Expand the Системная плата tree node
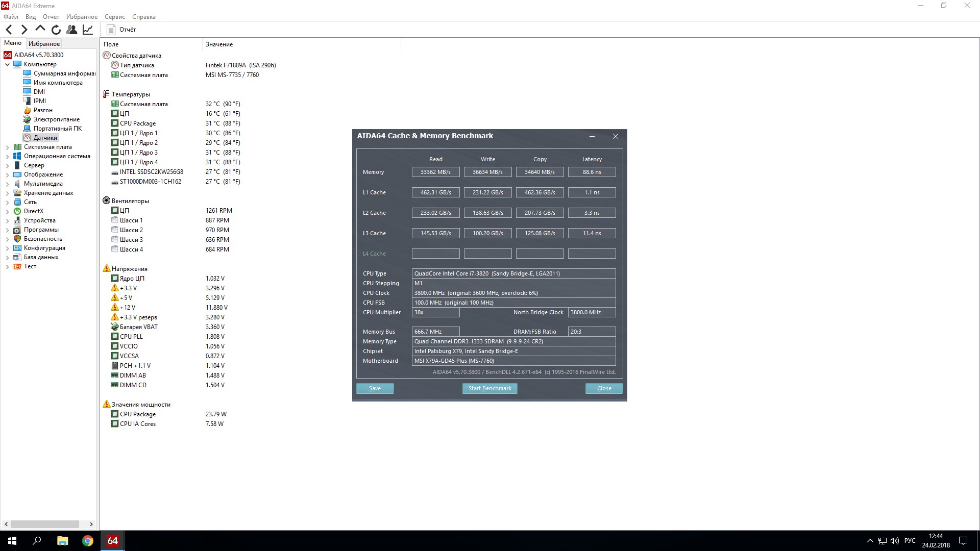The image size is (980, 551). pyautogui.click(x=7, y=147)
